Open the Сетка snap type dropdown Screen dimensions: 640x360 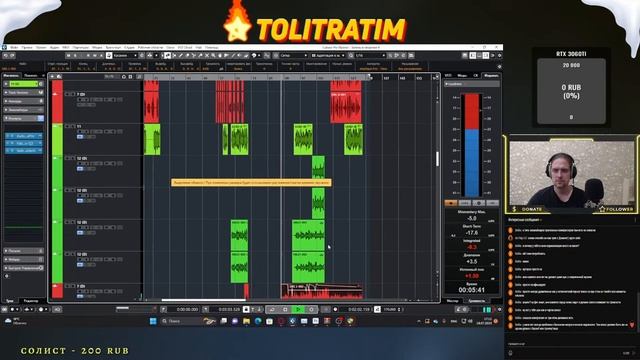coord(293,55)
